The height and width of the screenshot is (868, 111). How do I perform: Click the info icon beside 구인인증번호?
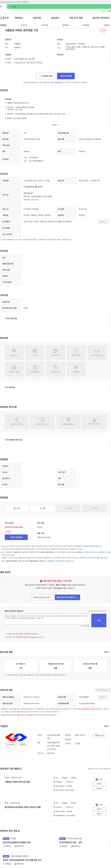(68, 704)
